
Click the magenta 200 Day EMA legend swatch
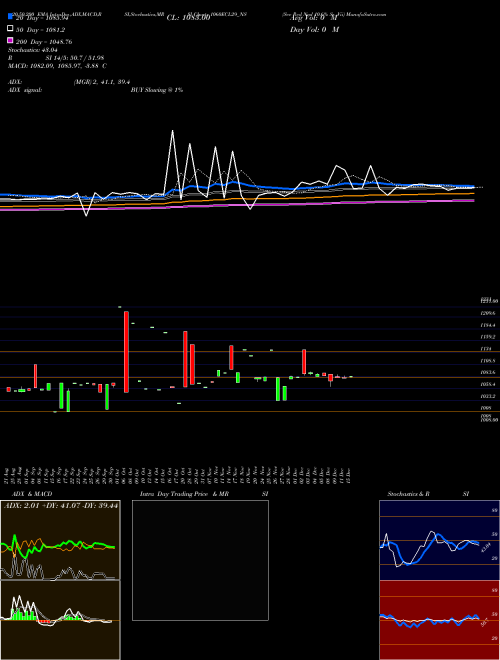pos(10,40)
